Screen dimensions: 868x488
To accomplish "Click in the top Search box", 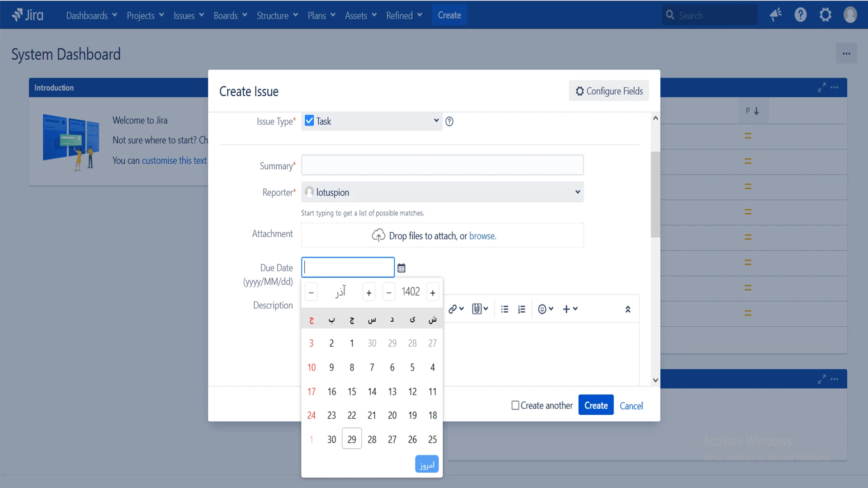I will pyautogui.click(x=710, y=15).
